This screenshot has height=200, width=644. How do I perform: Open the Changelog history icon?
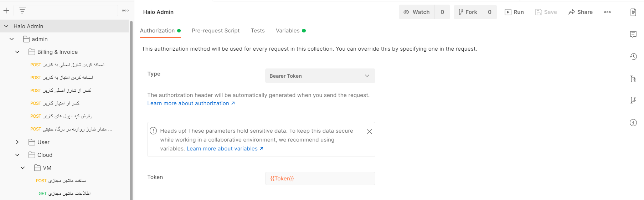pyautogui.click(x=633, y=56)
